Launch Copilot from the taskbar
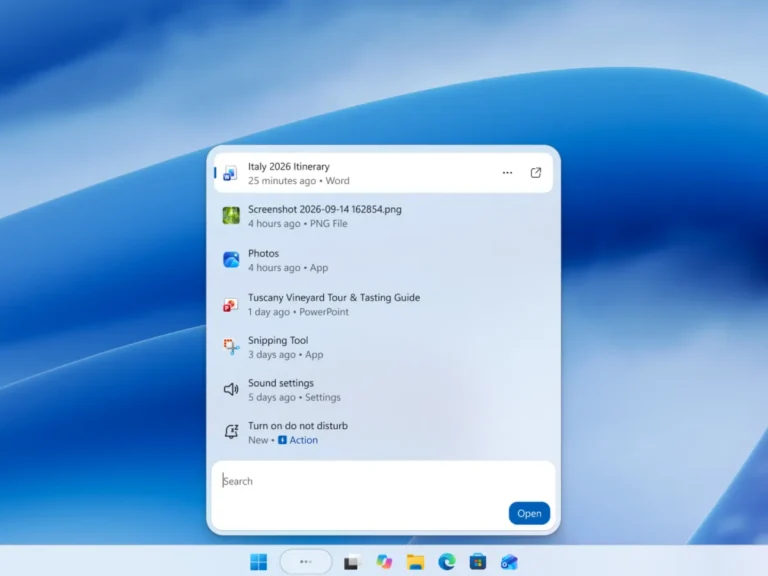Image resolution: width=768 pixels, height=576 pixels. point(384,562)
